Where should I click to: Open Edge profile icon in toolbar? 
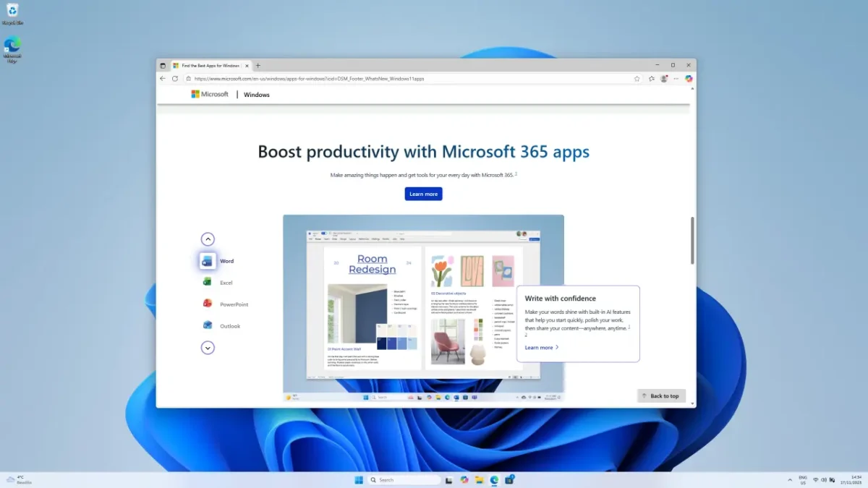[664, 78]
